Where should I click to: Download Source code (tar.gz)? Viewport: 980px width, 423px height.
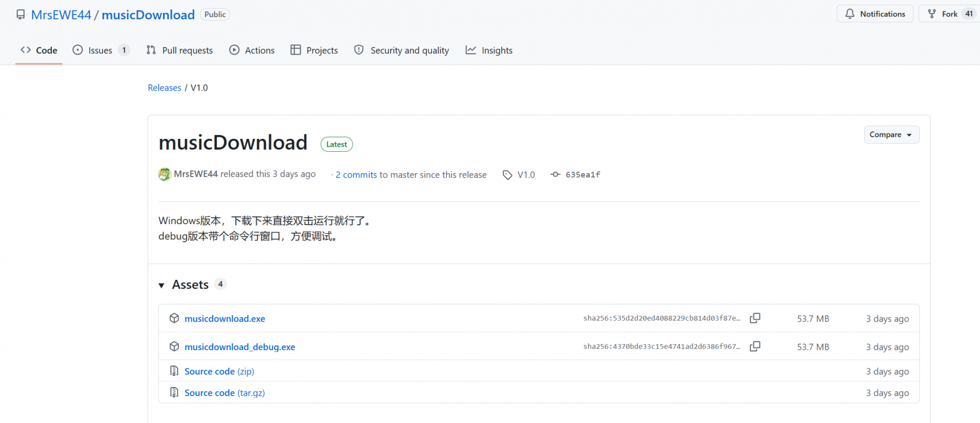[x=224, y=393]
